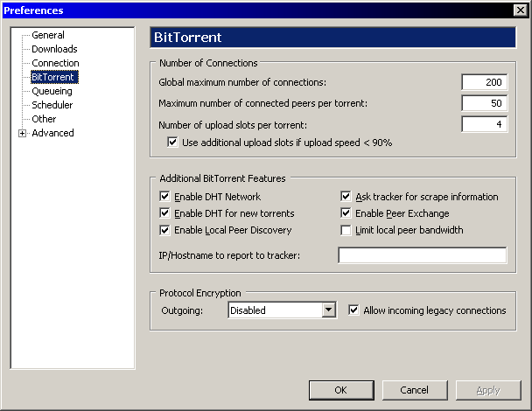
Task: Click the Cancel button
Action: 415,390
